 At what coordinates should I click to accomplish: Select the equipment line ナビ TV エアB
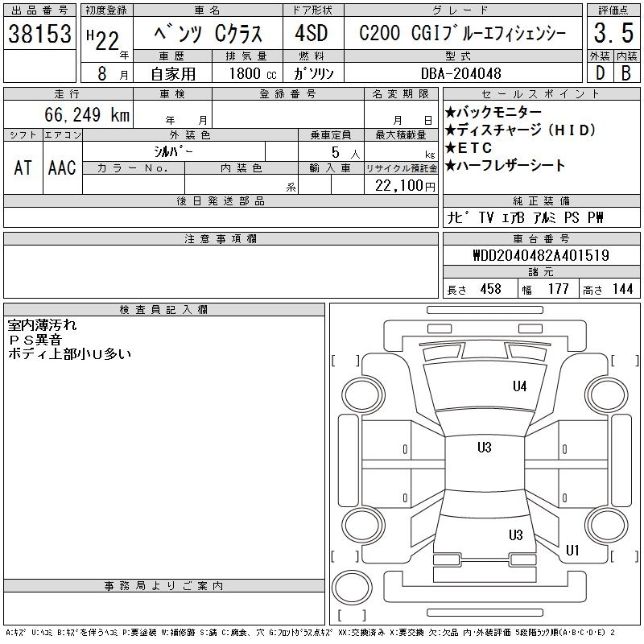pos(486,217)
